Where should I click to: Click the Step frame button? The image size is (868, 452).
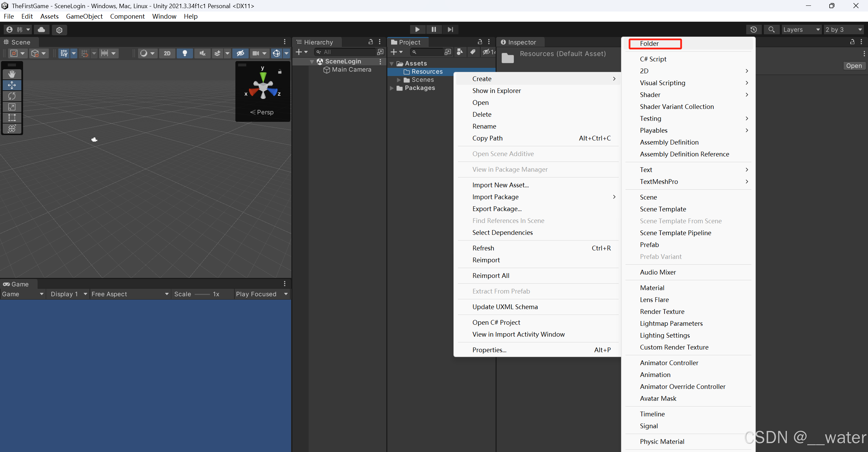coord(450,30)
